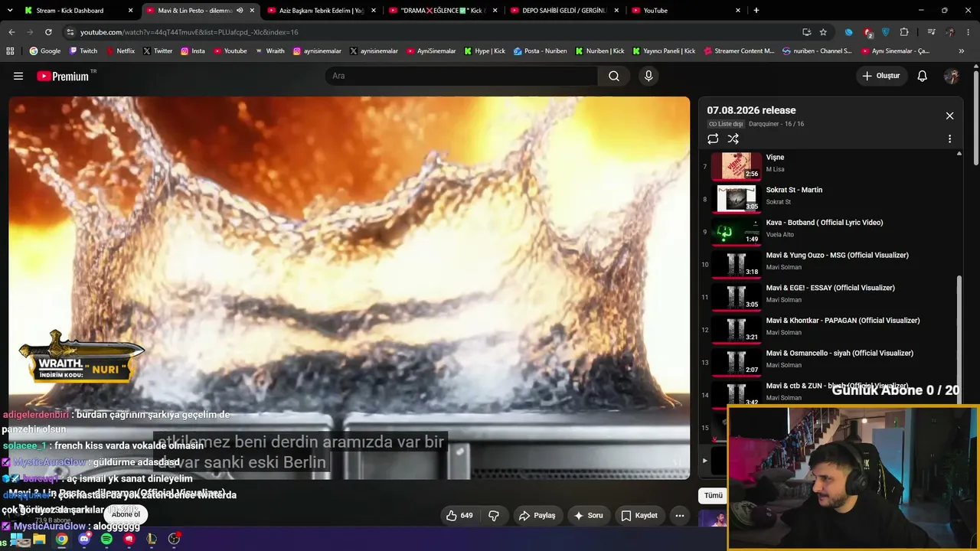Click the address bar URL
Image resolution: width=980 pixels, height=551 pixels.
189,32
